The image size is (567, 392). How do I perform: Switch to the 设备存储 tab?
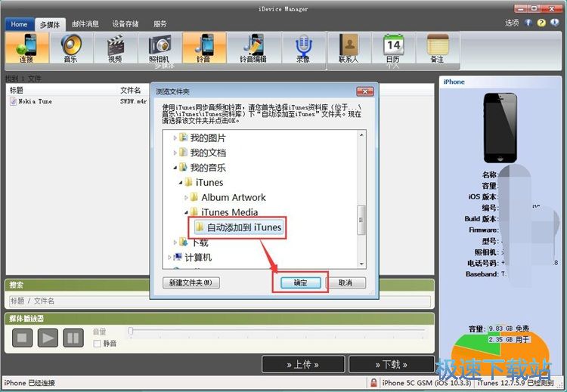(125, 24)
